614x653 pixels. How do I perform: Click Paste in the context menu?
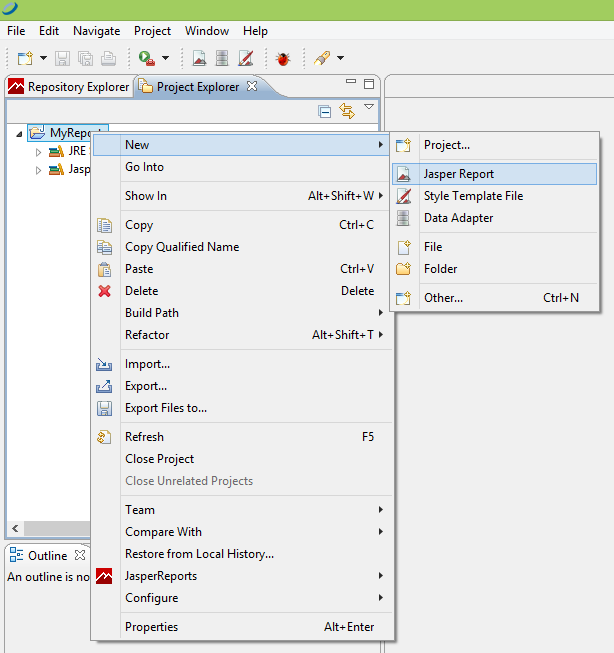pyautogui.click(x=242, y=269)
